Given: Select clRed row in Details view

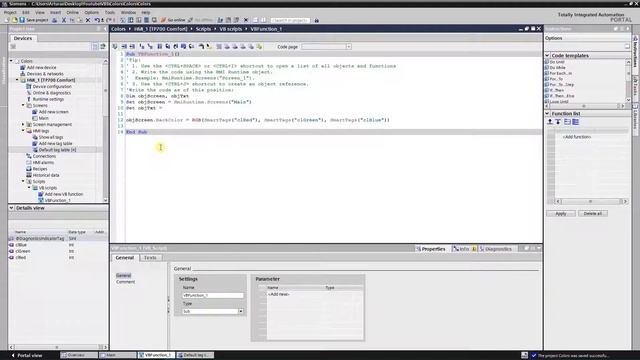Looking at the screenshot, I should pos(58,258).
